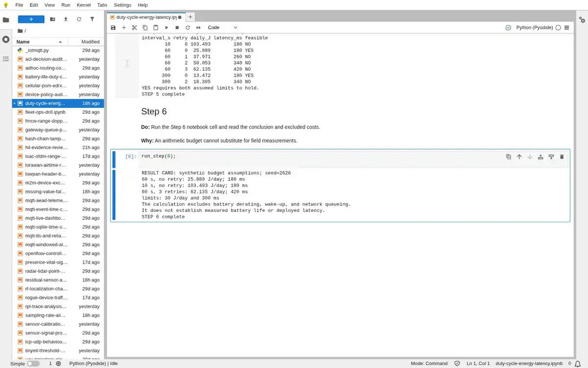
Task: Select the fleet-ops-drill.ipynb notebook file
Action: [58, 112]
